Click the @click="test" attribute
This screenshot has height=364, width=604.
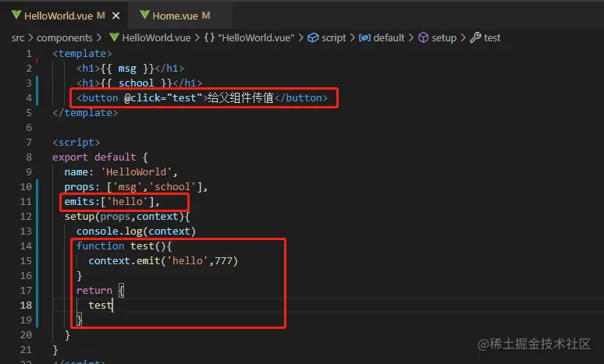click(163, 98)
